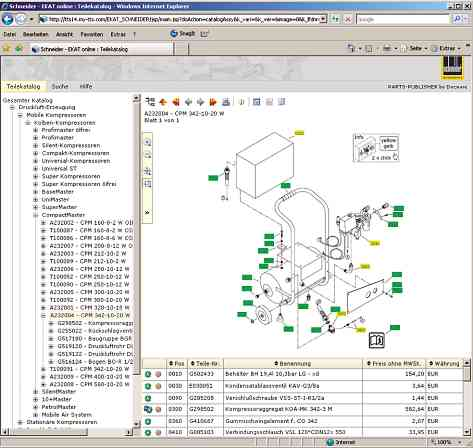473x448 pixels.
Task: Collapse the Mobile Kompressoren tree node
Action: (x=20, y=115)
